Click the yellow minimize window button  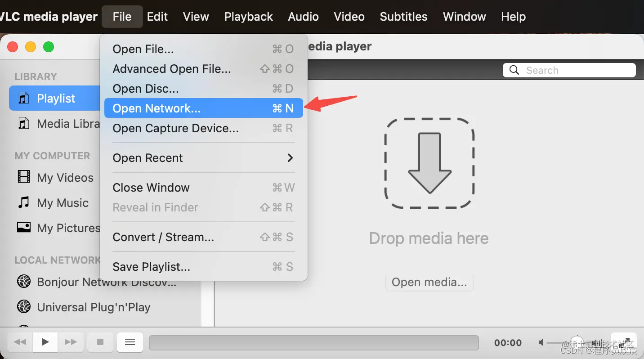point(31,46)
